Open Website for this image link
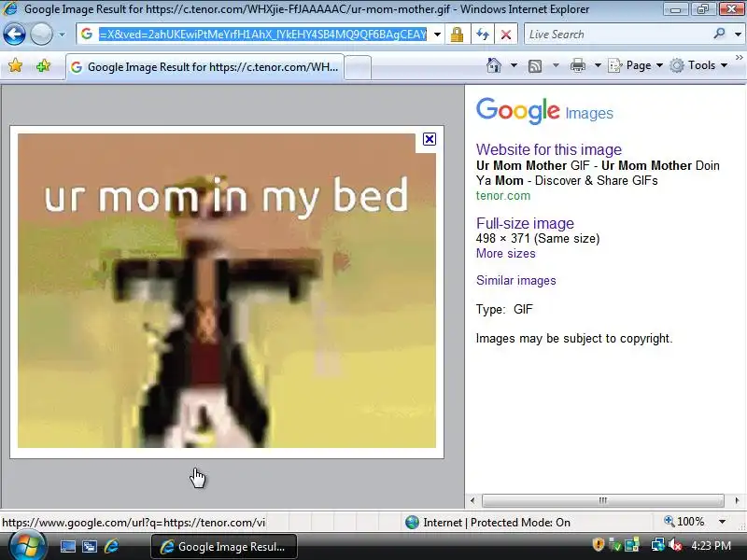This screenshot has height=560, width=747. (549, 149)
